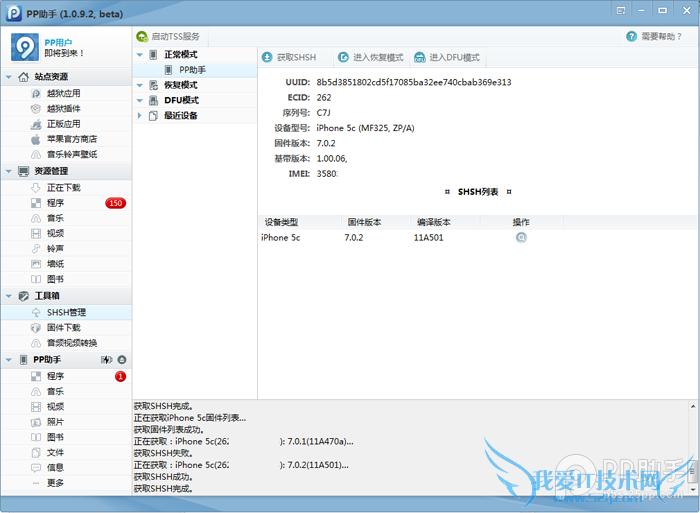Expand the 最近设备 tree node
The height and width of the screenshot is (513, 700).
(139, 115)
